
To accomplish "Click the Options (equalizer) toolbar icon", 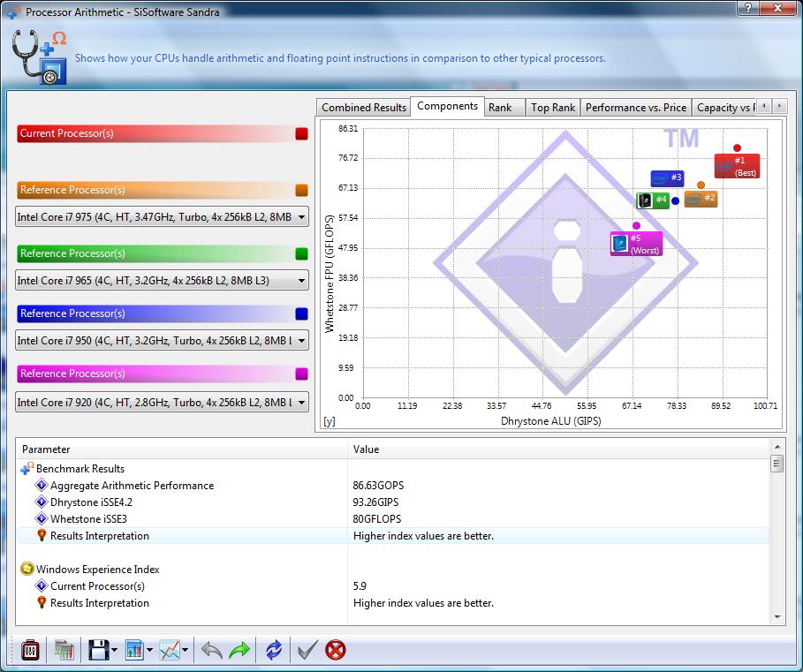I will 31,651.
